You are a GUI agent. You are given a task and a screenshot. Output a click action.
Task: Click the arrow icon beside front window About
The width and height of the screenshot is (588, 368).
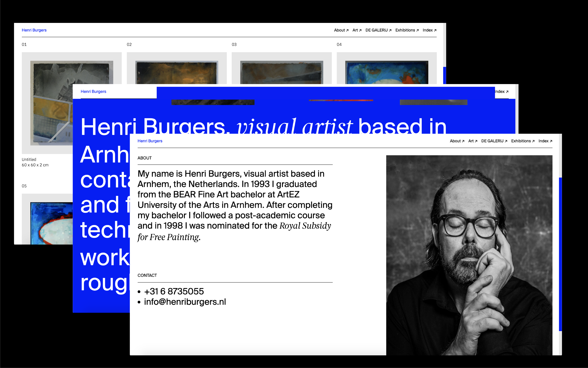point(463,141)
